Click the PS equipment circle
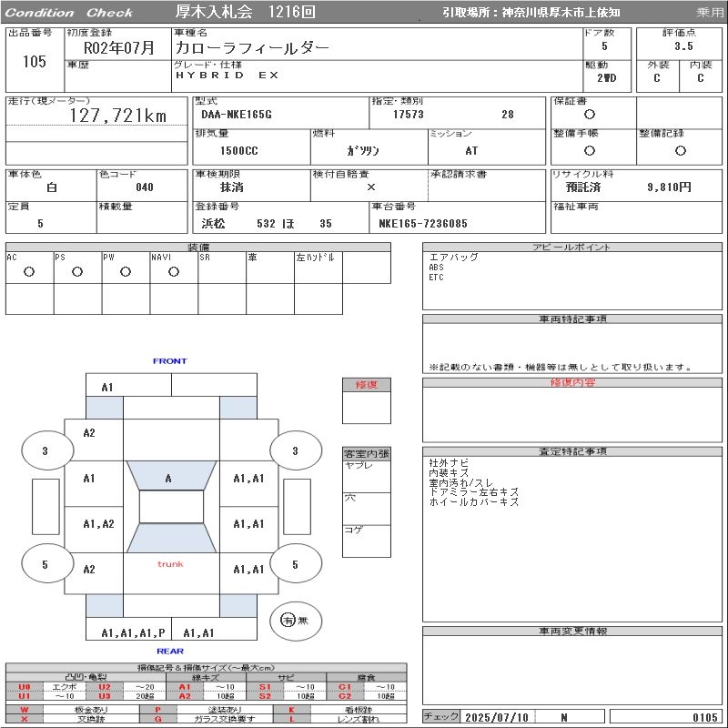This screenshot has height=728, width=728. pos(77,272)
